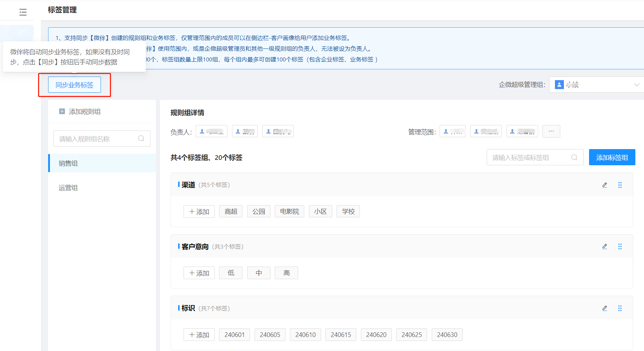Edit the 标识 tag group via pencil icon

(604, 308)
